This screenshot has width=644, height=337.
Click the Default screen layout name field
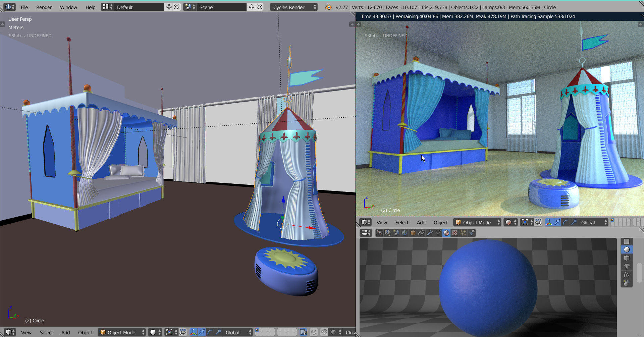pyautogui.click(x=139, y=7)
